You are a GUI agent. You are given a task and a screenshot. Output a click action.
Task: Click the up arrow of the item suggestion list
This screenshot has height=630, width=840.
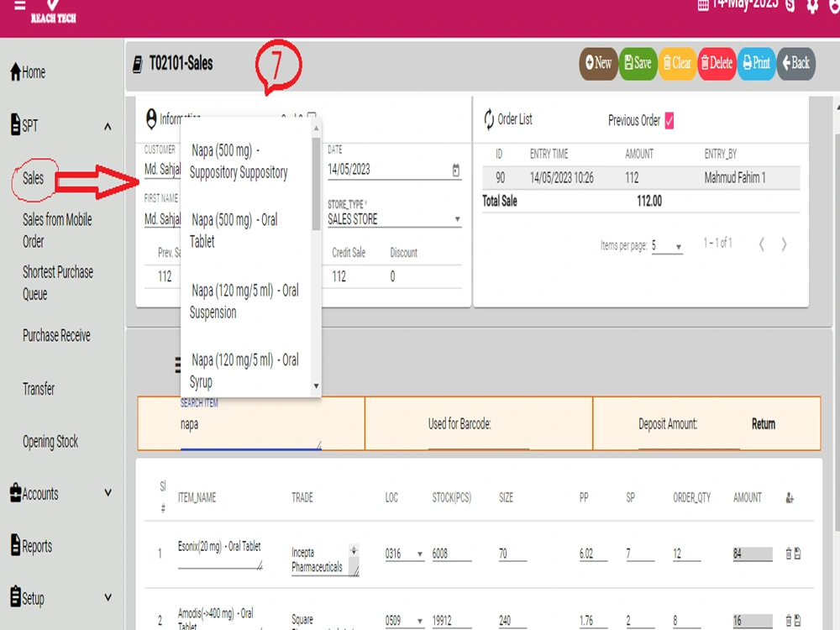tap(316, 128)
